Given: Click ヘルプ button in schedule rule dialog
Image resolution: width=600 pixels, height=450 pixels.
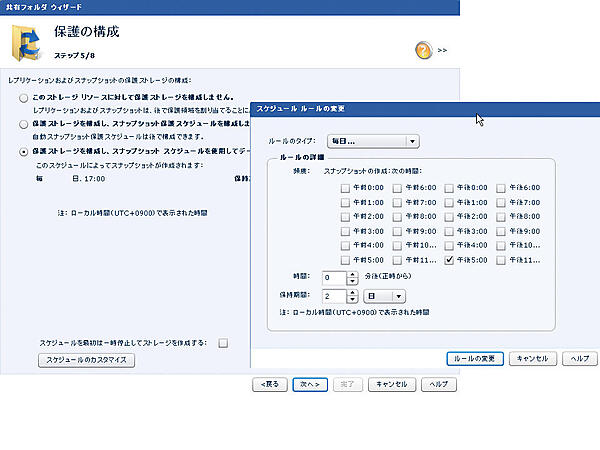Looking at the screenshot, I should click(580, 359).
